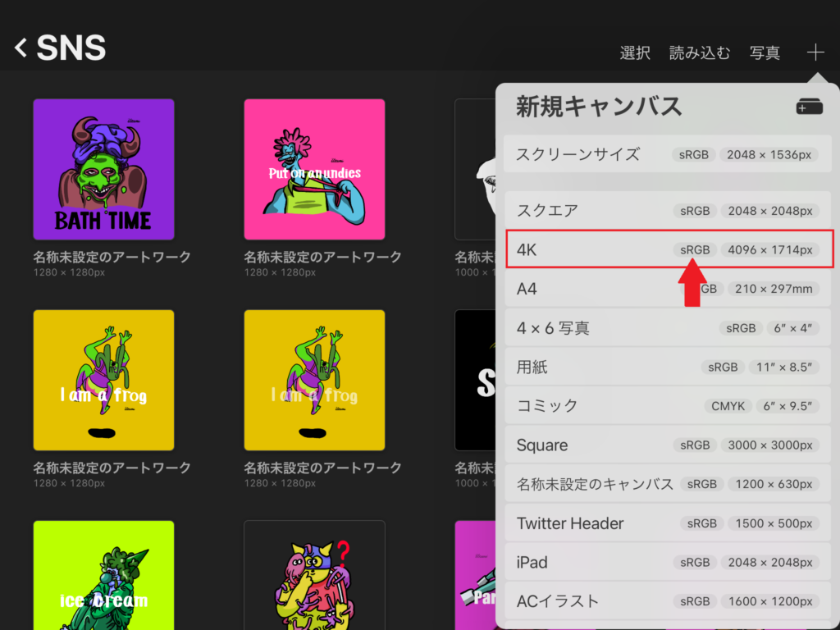Choose the コミック CMYK preset
840x630 pixels.
tap(668, 406)
